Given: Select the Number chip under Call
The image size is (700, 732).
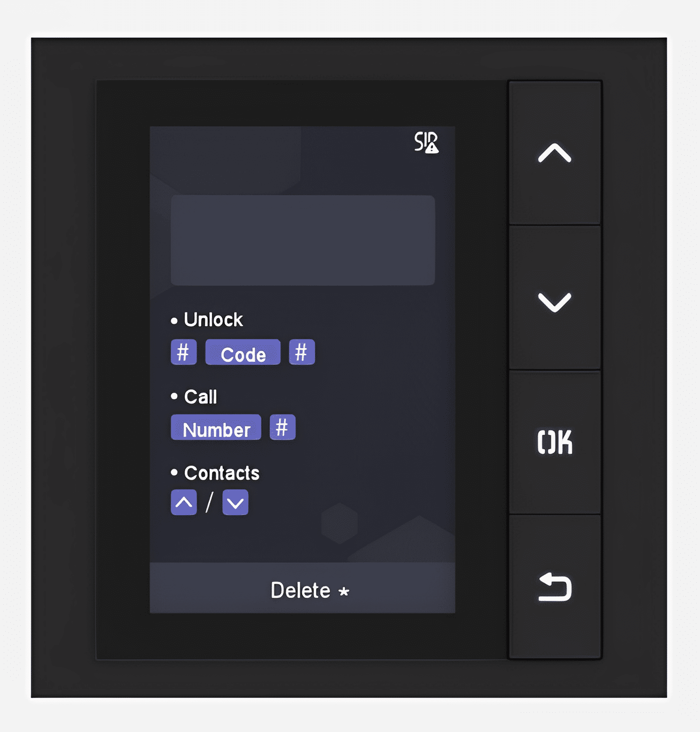Looking at the screenshot, I should (x=216, y=427).
